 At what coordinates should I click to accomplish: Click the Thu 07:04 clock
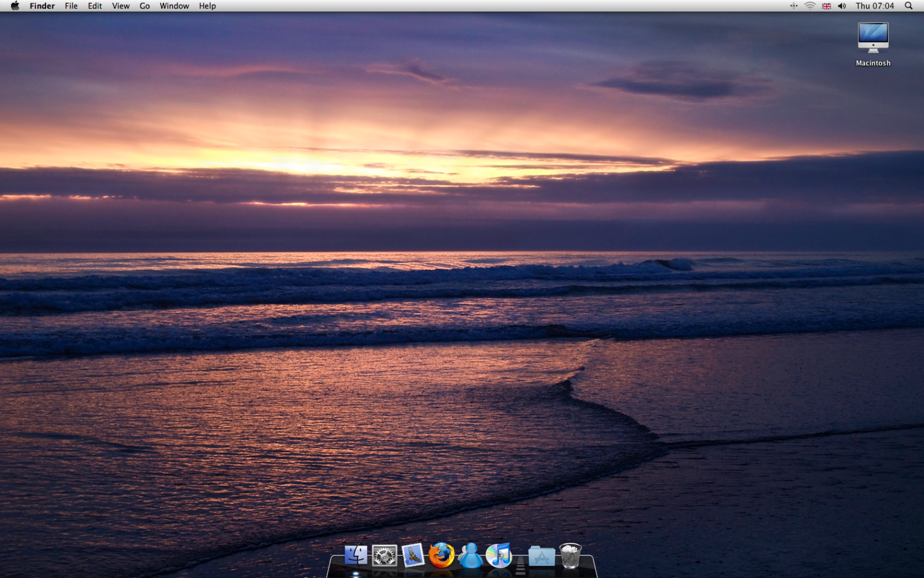coord(874,6)
